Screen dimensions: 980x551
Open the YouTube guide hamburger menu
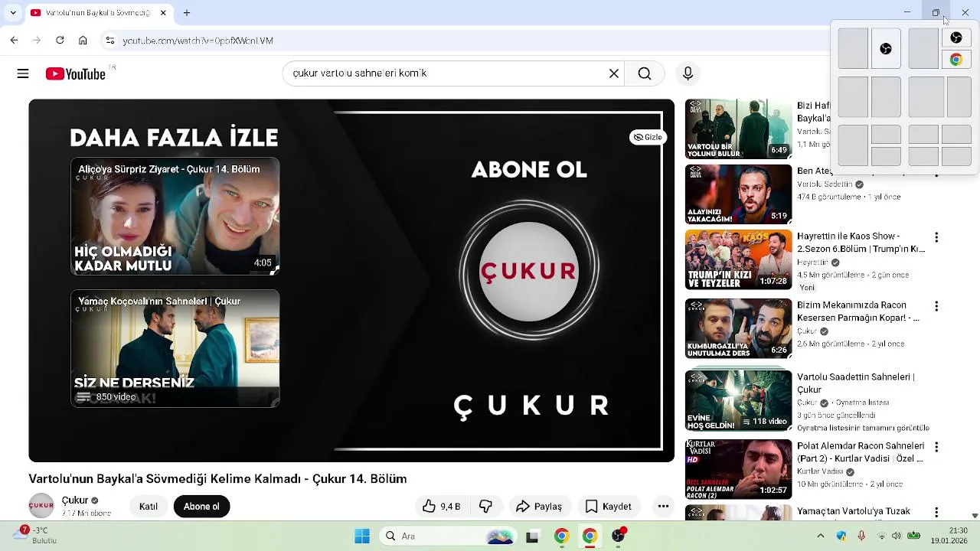coord(23,73)
